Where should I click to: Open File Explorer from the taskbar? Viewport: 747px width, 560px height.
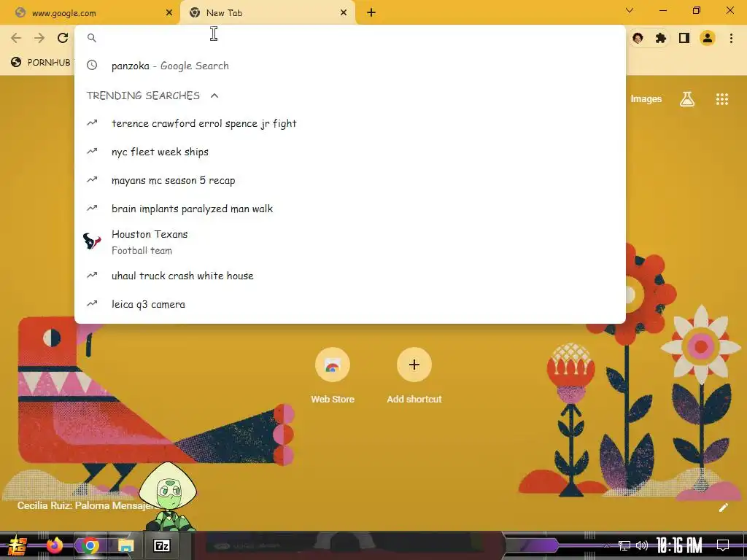125,545
